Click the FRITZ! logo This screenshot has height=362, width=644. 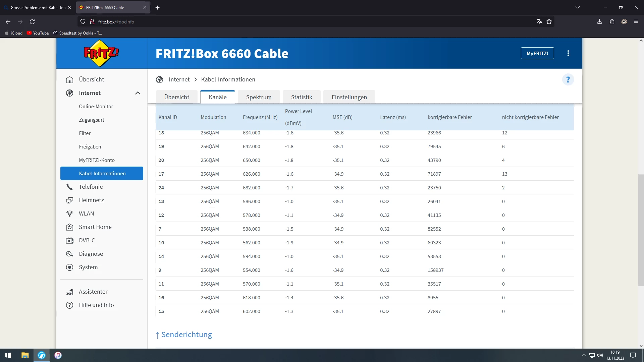click(x=101, y=53)
